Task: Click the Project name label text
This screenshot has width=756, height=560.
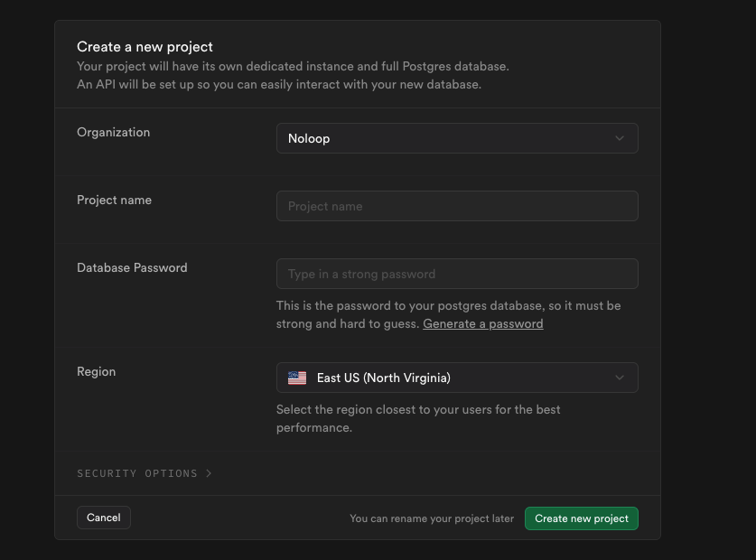Action: 114,200
